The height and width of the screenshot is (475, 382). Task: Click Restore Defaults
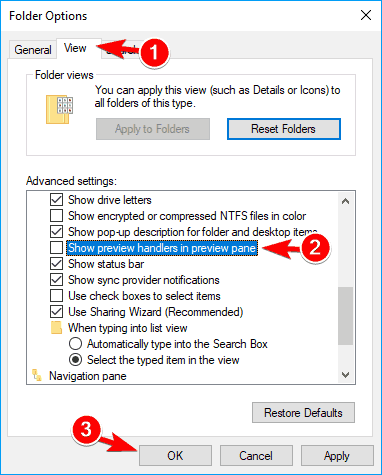(x=303, y=413)
